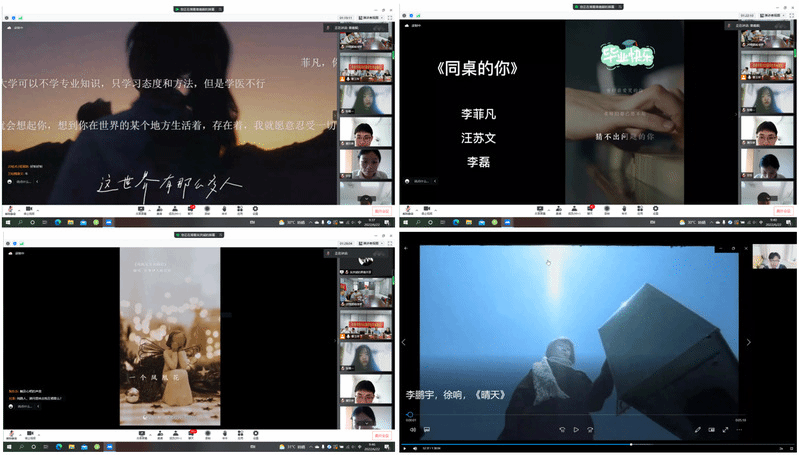The width and height of the screenshot is (799, 455).
Task: Click red leave meeting button in sunset meeting
Action: click(x=381, y=211)
